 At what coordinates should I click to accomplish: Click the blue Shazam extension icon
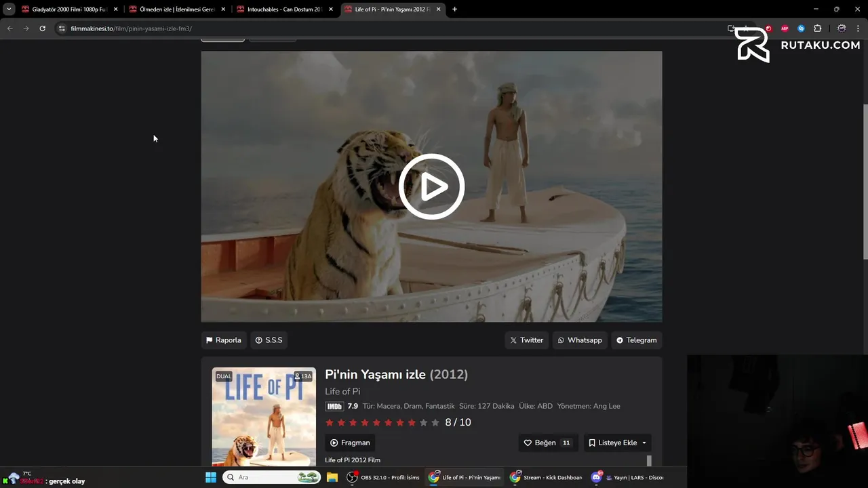coord(801,28)
